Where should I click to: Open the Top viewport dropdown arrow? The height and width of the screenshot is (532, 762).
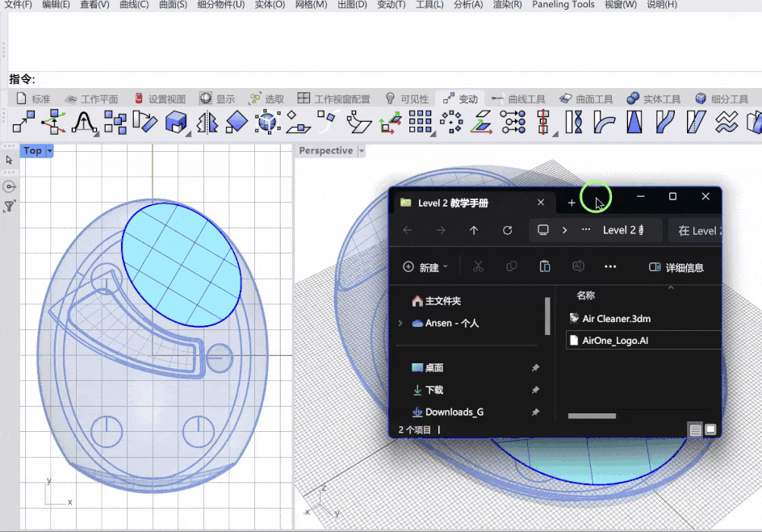(49, 151)
